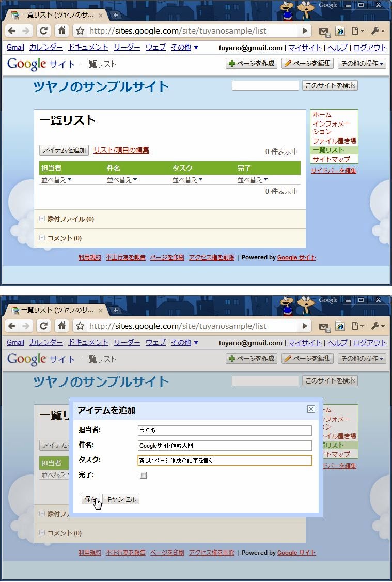This screenshot has width=392, height=582.
Task: Expand the 添付ファイル (0) section in the upper window
Action: tap(42, 219)
